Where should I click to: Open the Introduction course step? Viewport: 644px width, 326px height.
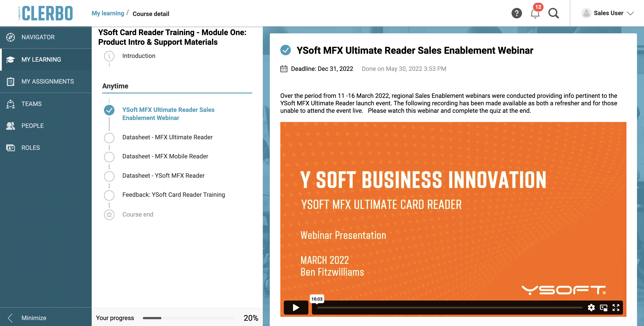pos(139,56)
